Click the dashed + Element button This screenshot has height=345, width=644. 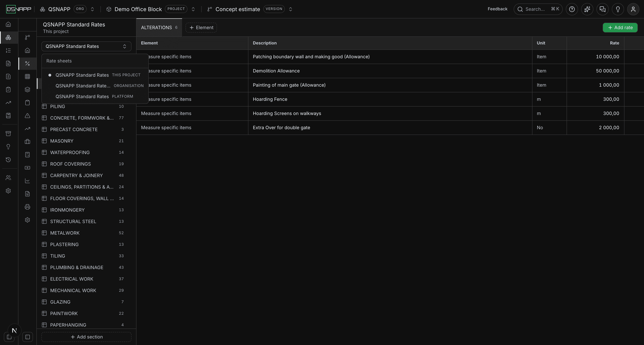point(201,27)
